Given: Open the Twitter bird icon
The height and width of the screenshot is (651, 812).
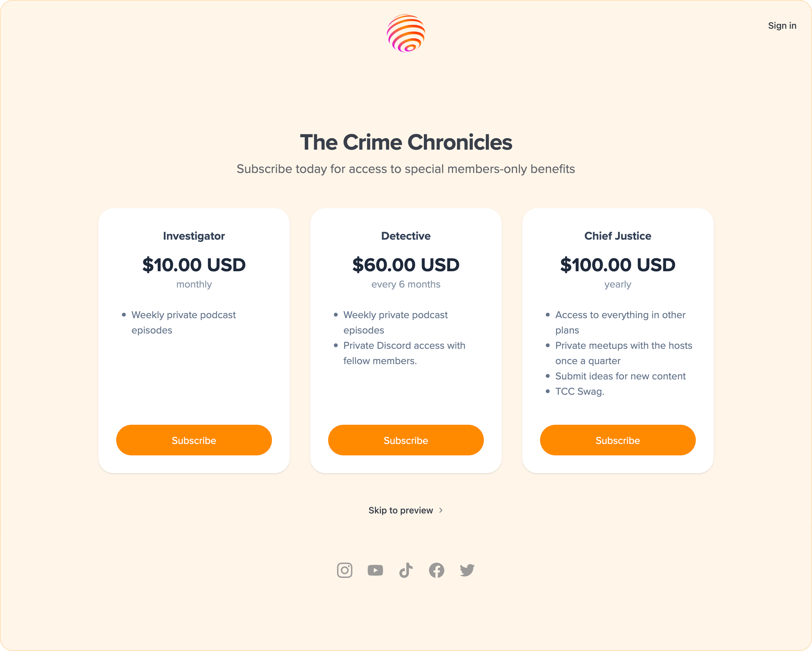Looking at the screenshot, I should pyautogui.click(x=467, y=570).
